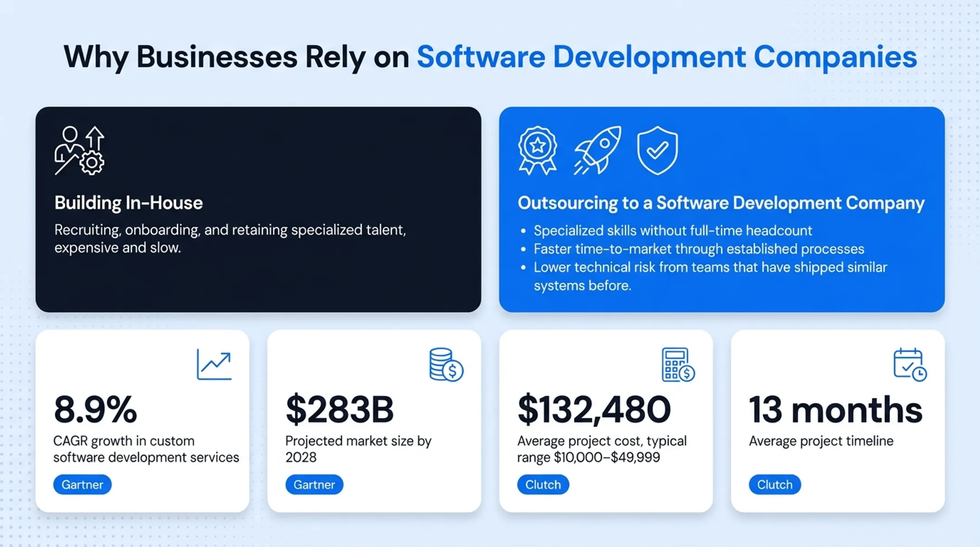The height and width of the screenshot is (547, 980).
Task: Click the 'Recruiting, onboarding, and retaining' description
Action: (230, 239)
